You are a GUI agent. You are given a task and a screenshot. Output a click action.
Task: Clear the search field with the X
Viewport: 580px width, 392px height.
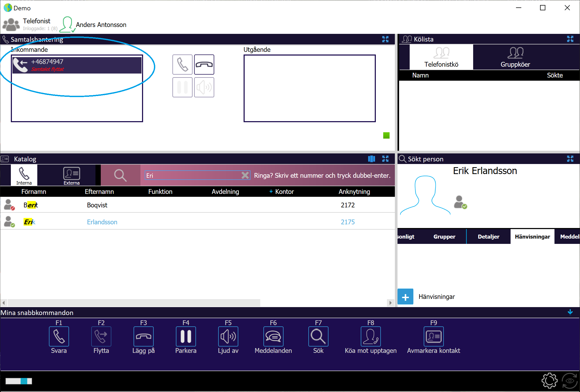click(x=245, y=175)
